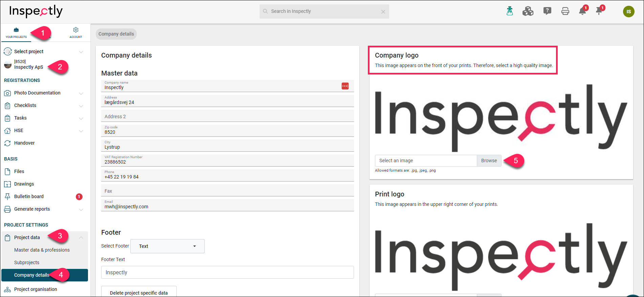Screen dimensions: 644x297
Task: Open Drawings in sidebar
Action: (24, 184)
